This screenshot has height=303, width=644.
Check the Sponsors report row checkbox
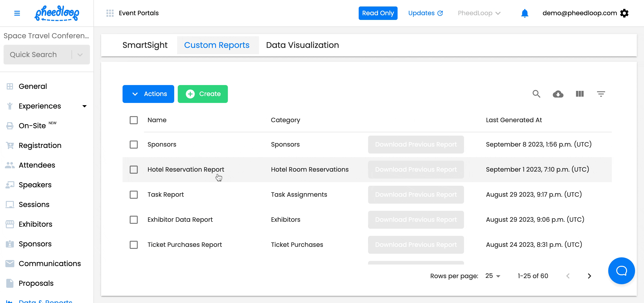134,144
